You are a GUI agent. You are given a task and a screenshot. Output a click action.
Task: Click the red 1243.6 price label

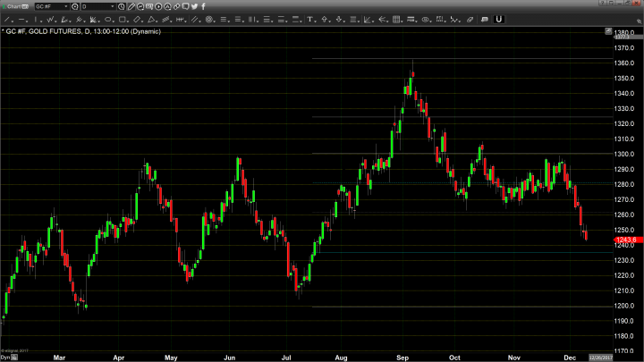point(627,240)
